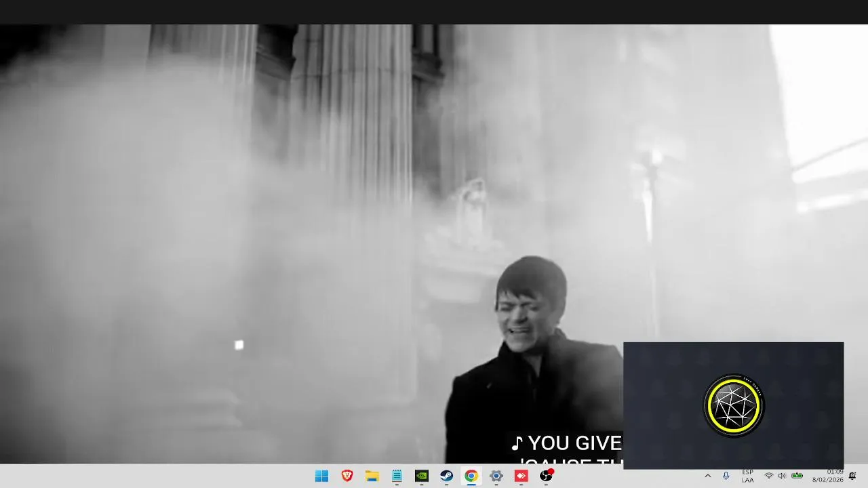Open the notifications bell icon
This screenshot has height=488, width=868.
tap(852, 476)
